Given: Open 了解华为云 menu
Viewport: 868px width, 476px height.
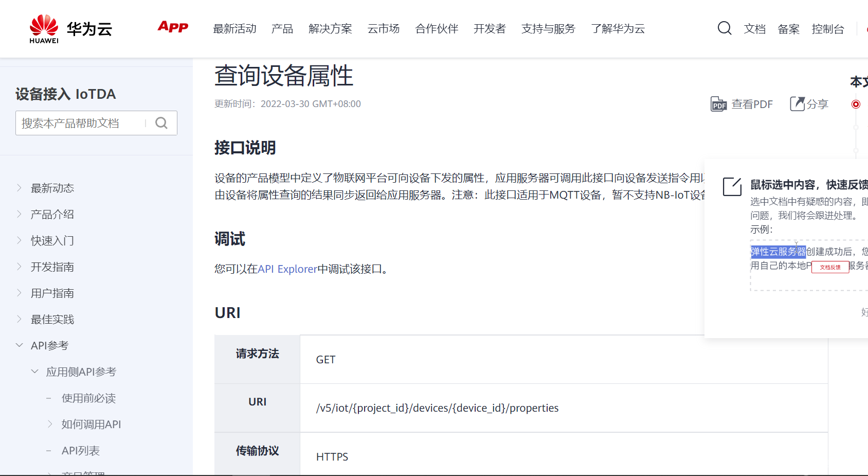Looking at the screenshot, I should point(618,29).
